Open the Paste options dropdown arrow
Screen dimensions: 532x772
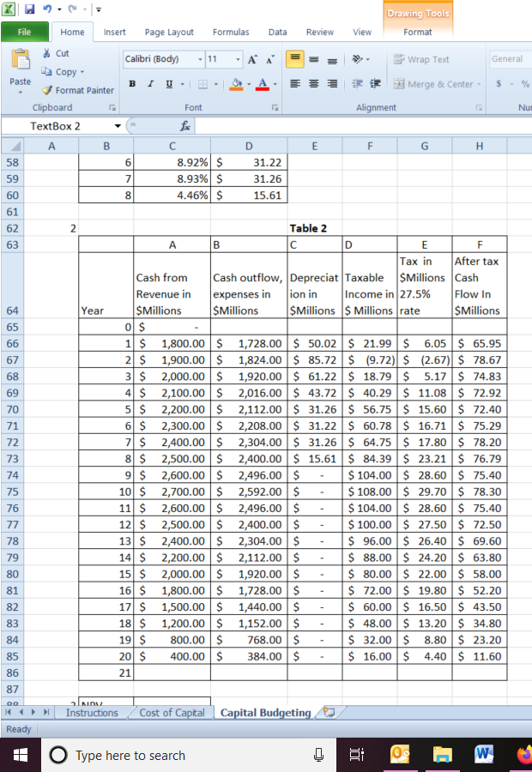click(21, 92)
